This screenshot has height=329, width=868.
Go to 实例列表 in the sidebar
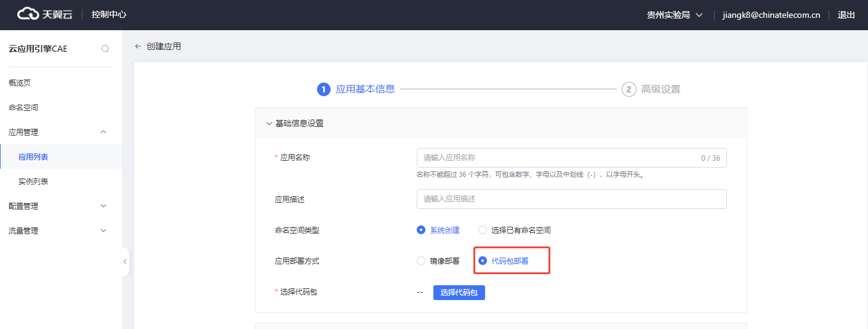[33, 181]
